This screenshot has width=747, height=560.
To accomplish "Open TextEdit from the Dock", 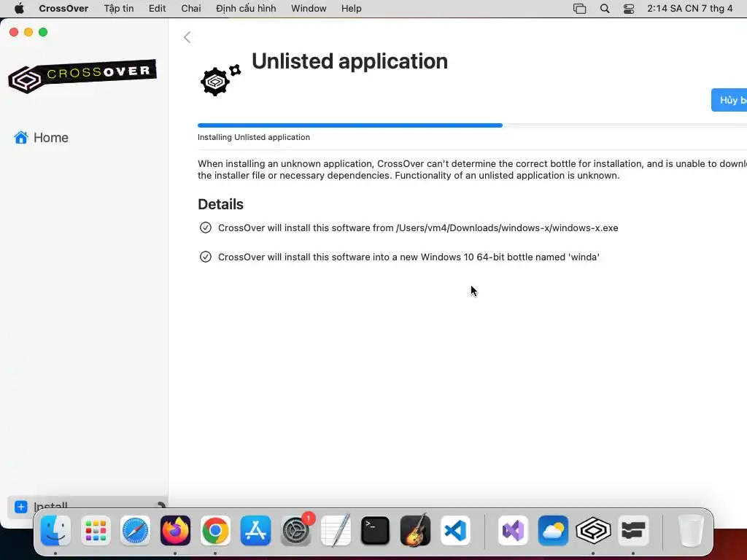I will [336, 530].
